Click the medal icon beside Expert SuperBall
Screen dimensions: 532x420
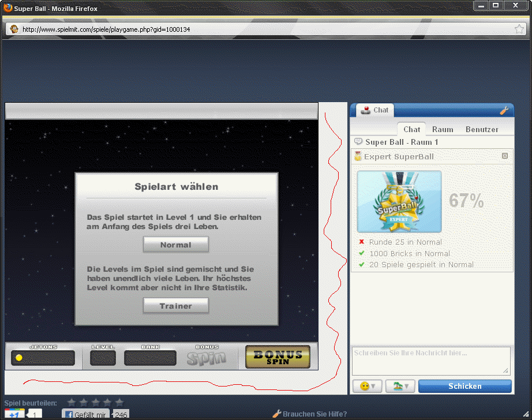(358, 156)
